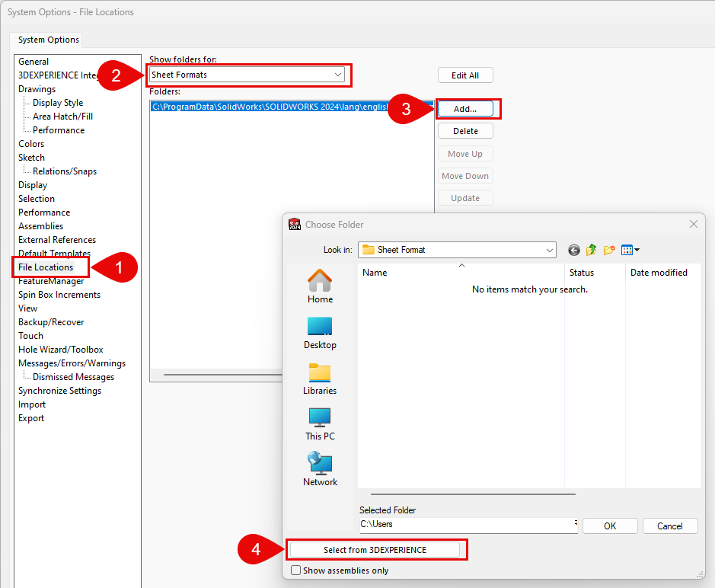The image size is (715, 588).
Task: Select Libraries in places bar
Action: pyautogui.click(x=320, y=379)
